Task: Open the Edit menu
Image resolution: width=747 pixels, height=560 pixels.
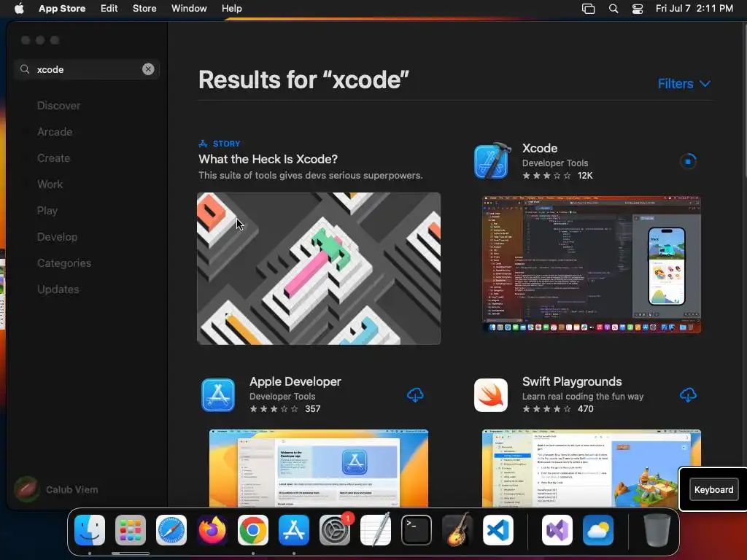Action: point(109,9)
